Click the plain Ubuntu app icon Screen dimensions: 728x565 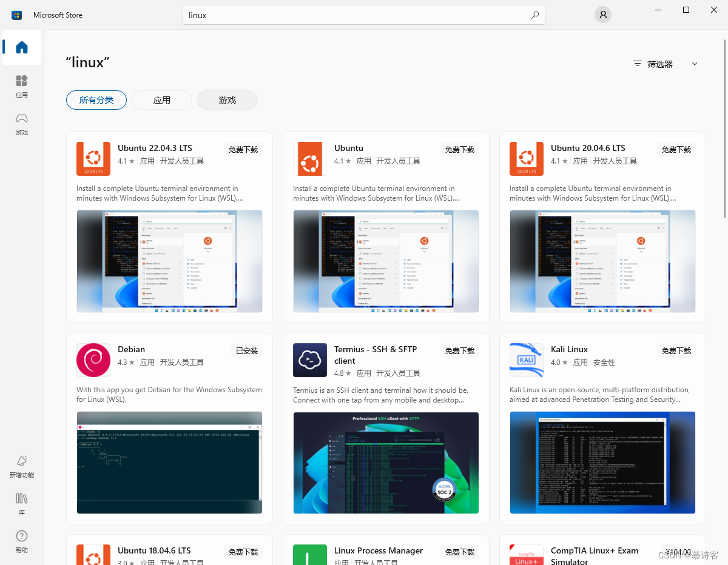point(310,159)
